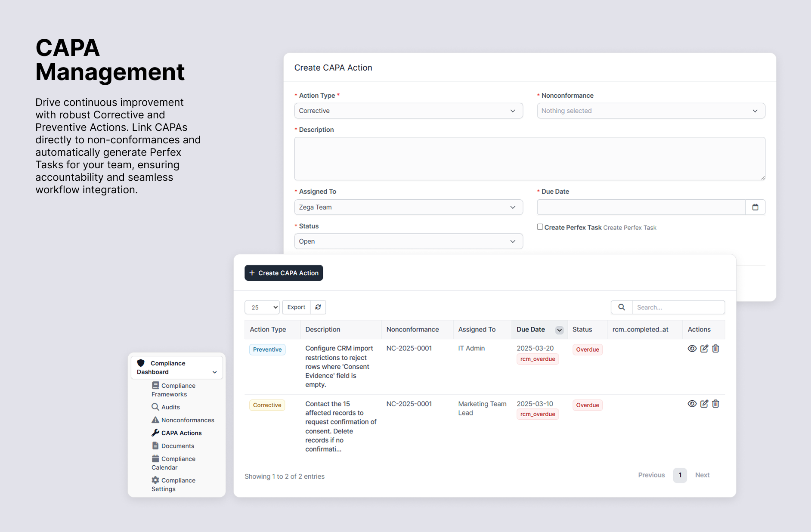Delete the Corrective CAPA action via trash icon
The width and height of the screenshot is (811, 532).
(715, 404)
